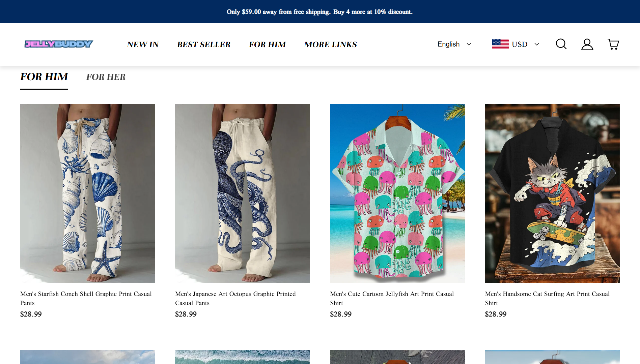Image resolution: width=640 pixels, height=364 pixels.
Task: Open the search magnifier icon
Action: coord(561,44)
